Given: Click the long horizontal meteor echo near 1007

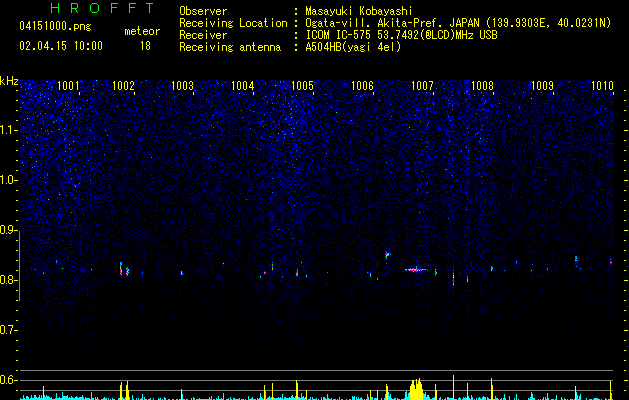Looking at the screenshot, I should pos(416,270).
